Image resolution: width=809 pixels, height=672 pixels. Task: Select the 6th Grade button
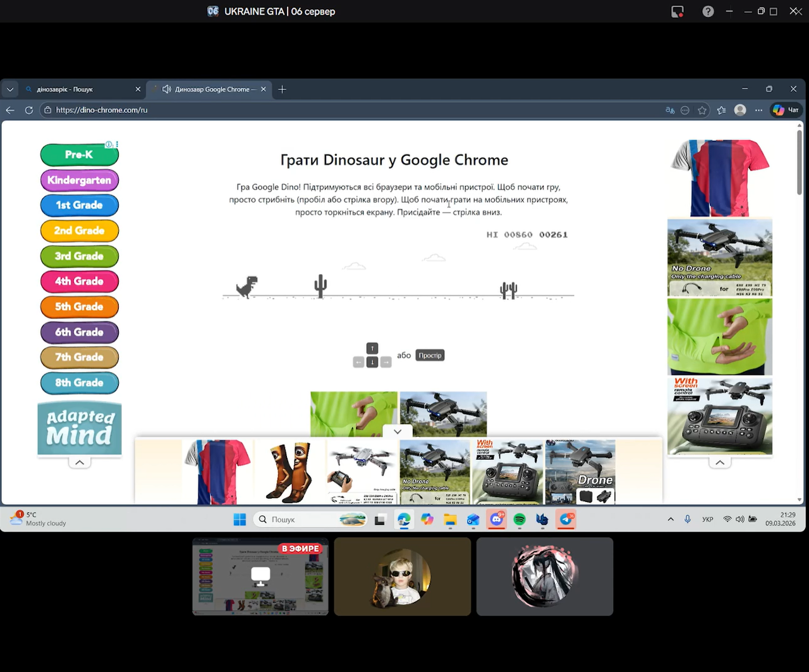point(80,332)
